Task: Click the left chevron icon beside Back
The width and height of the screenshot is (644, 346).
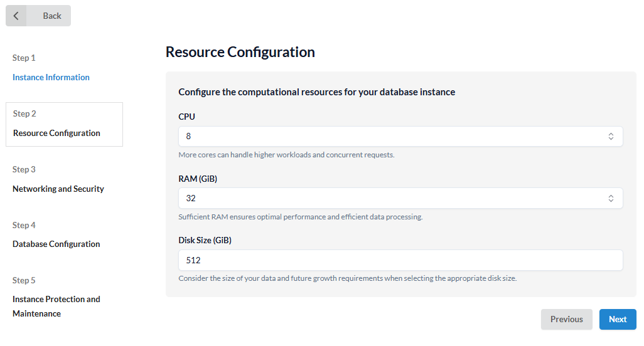Action: coord(16,16)
